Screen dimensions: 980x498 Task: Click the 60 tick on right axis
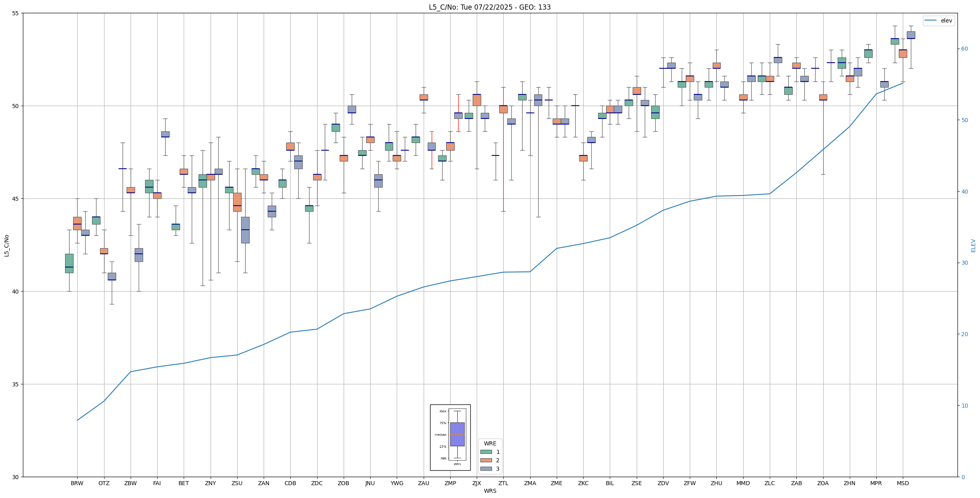(964, 49)
